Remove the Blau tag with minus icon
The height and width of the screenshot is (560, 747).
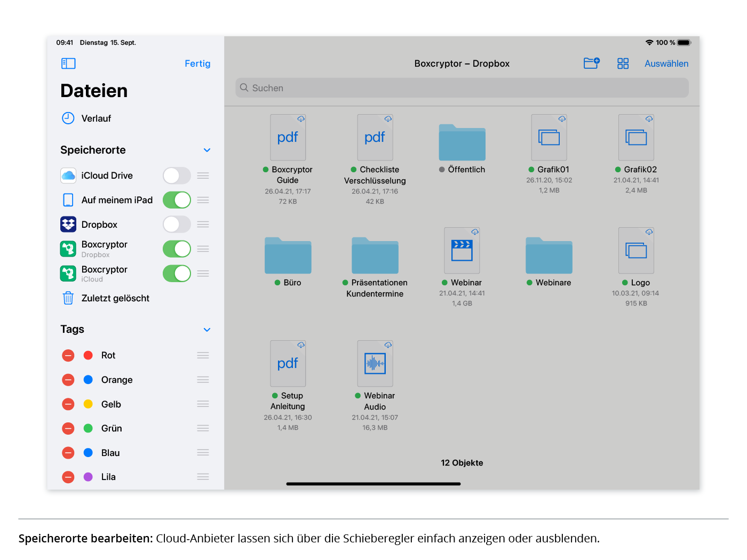tap(68, 453)
